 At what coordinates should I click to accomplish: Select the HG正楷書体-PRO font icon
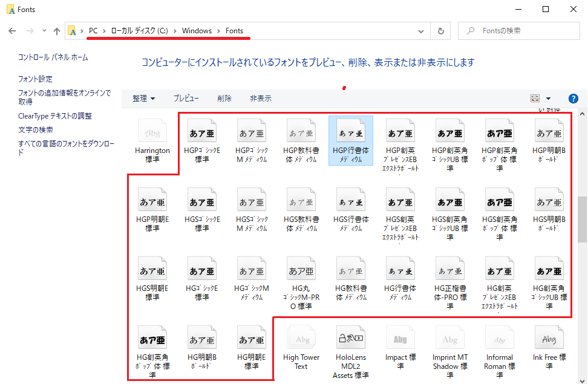click(450, 269)
